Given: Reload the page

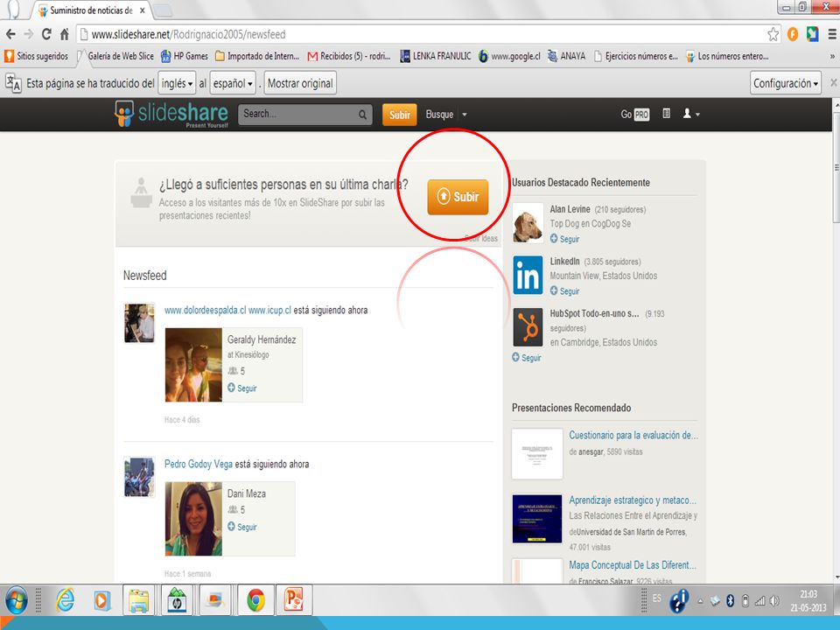Looking at the screenshot, I should (x=46, y=34).
